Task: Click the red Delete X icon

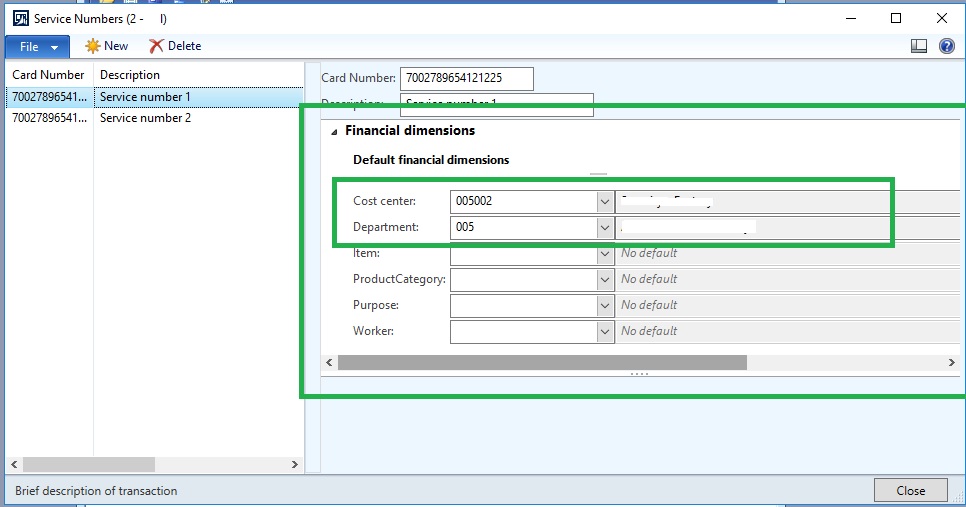Action: click(156, 46)
